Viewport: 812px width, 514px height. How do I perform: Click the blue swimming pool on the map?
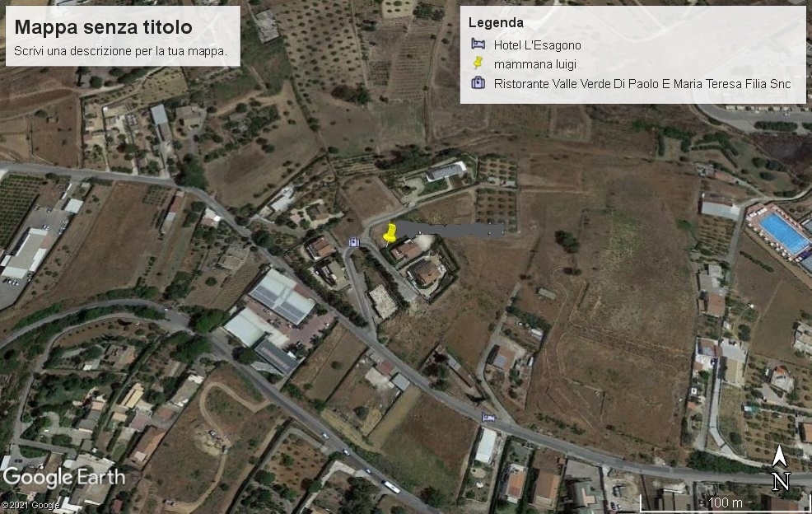tap(784, 233)
